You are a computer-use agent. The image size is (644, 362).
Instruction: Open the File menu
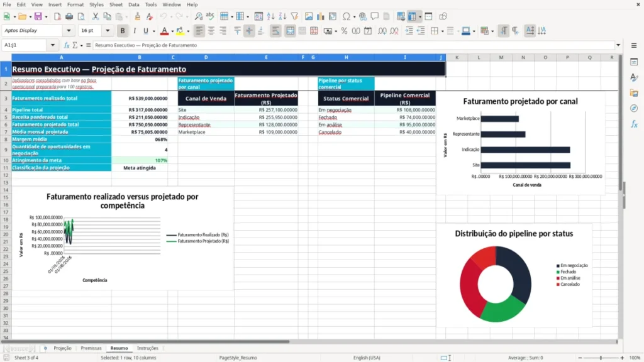tap(7, 4)
